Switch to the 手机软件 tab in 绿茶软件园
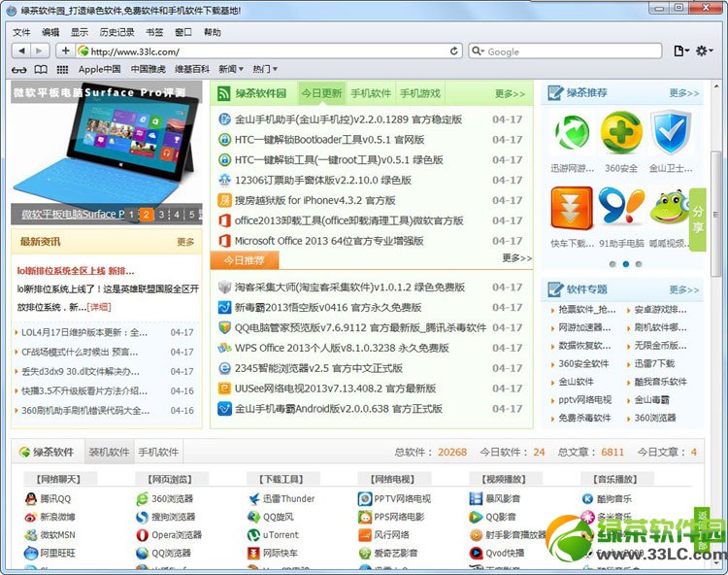 point(371,93)
